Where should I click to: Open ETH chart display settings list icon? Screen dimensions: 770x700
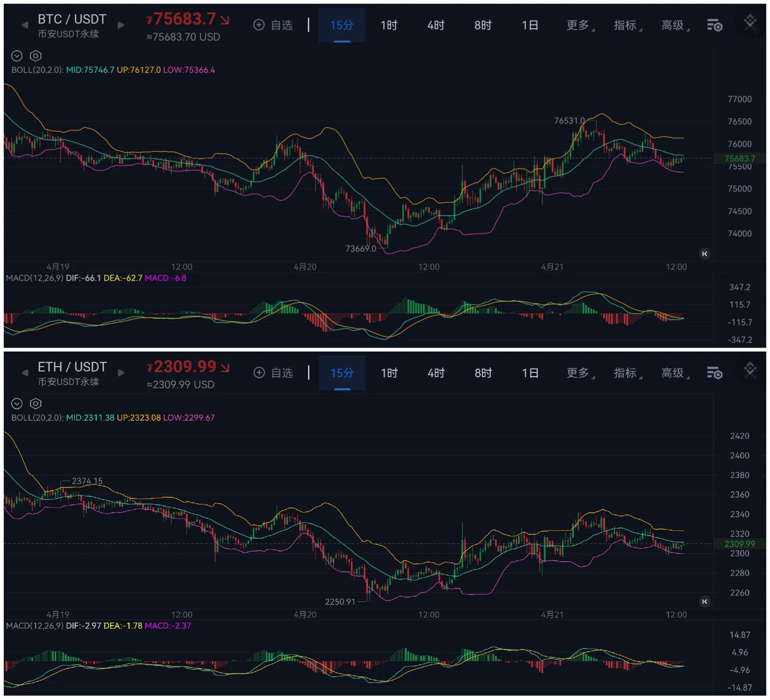(x=715, y=373)
